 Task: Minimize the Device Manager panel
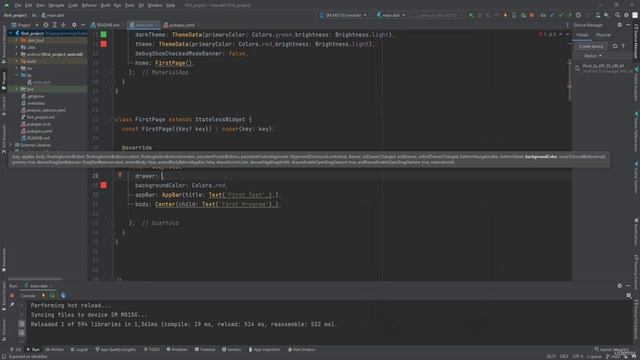pos(628,25)
